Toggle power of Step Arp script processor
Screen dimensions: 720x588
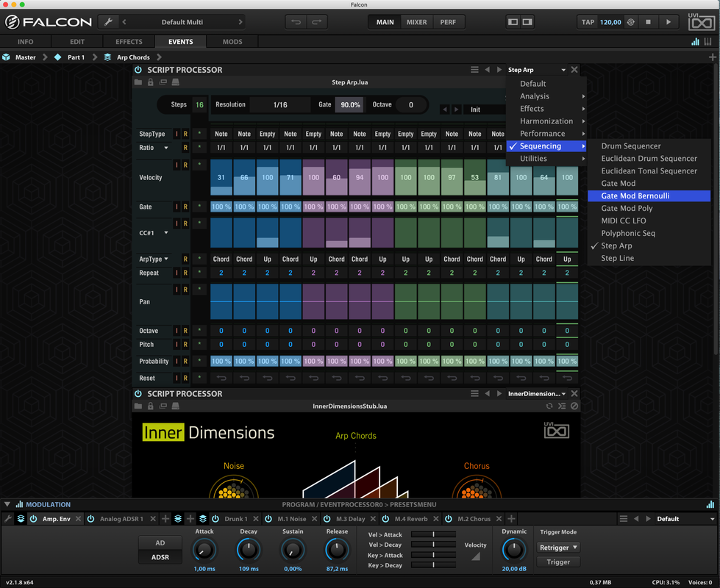click(x=138, y=70)
